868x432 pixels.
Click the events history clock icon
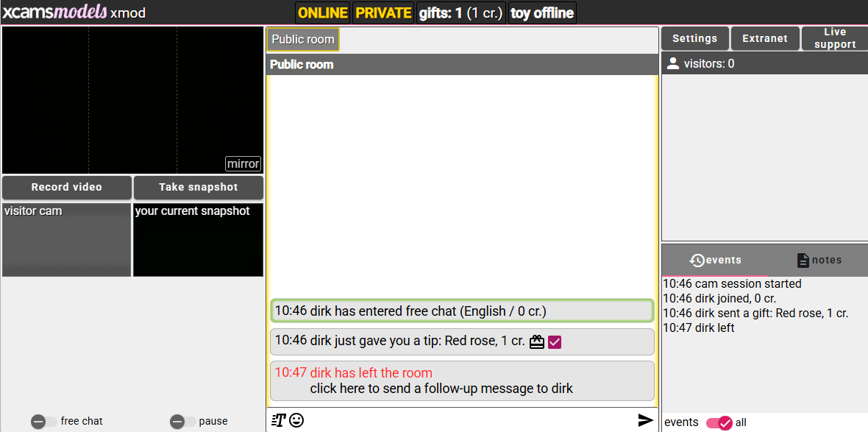tap(697, 261)
